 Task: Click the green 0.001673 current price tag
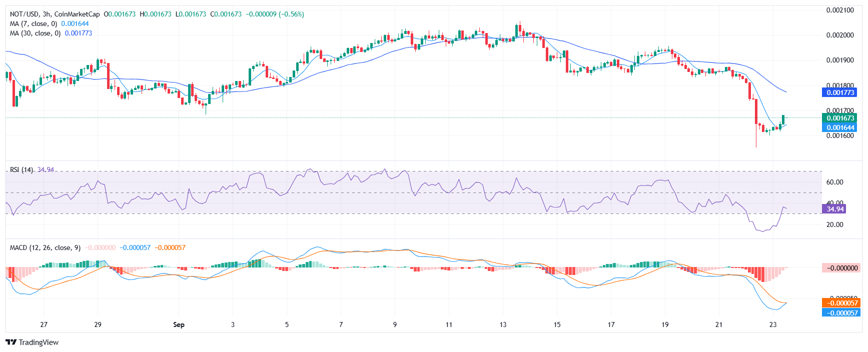coord(839,118)
